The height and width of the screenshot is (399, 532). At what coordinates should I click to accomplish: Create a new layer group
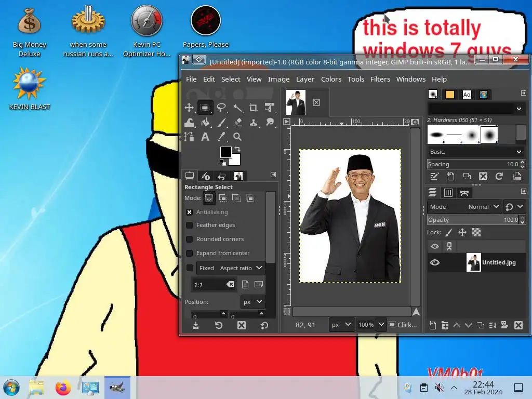click(x=445, y=325)
